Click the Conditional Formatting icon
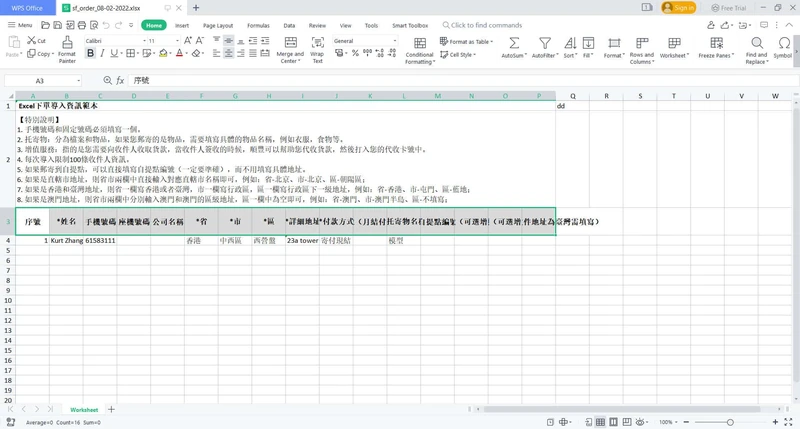 420,43
